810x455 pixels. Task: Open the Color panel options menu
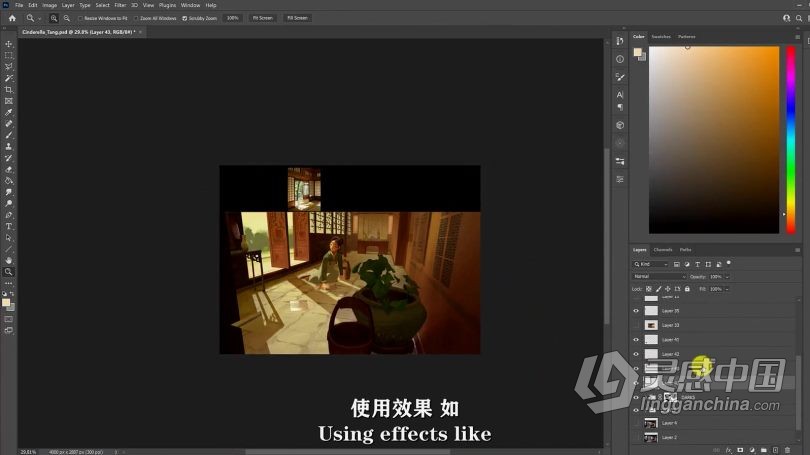(798, 37)
